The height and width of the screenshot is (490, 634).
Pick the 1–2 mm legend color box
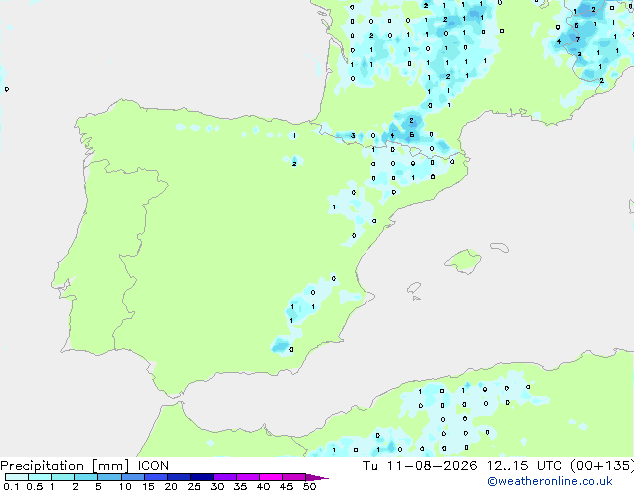pos(63,477)
